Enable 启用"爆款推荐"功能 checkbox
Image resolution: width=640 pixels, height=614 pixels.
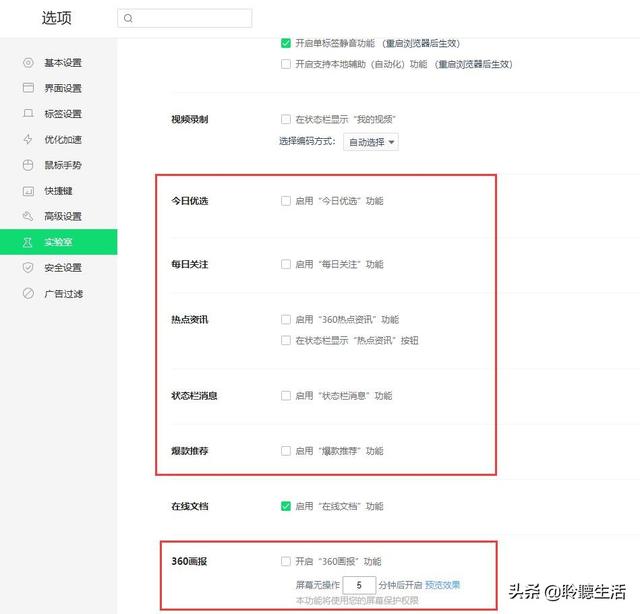(286, 451)
